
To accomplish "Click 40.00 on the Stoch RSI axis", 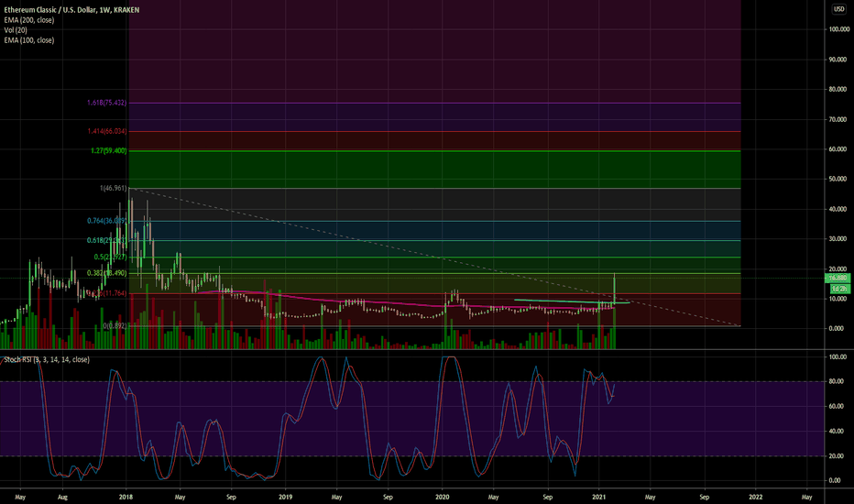I will 838,431.
